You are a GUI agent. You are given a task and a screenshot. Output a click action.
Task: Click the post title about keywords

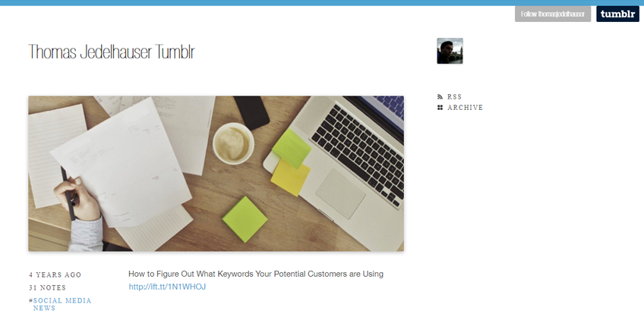256,274
